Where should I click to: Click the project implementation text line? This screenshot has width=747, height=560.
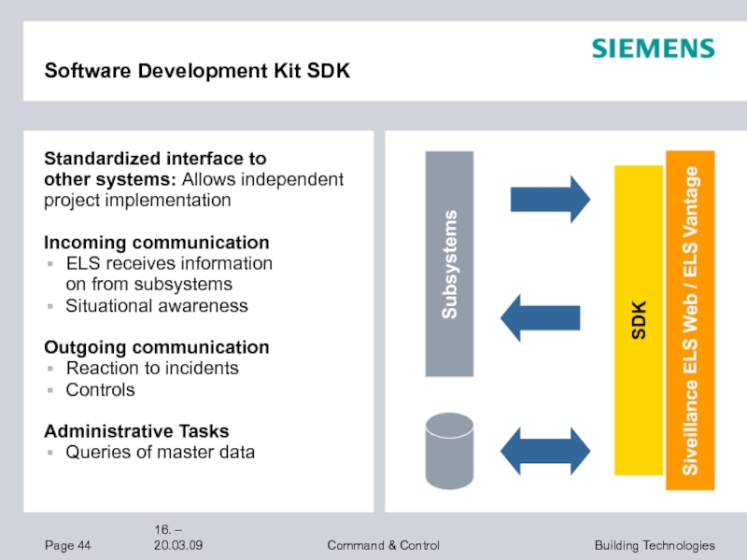pyautogui.click(x=137, y=200)
